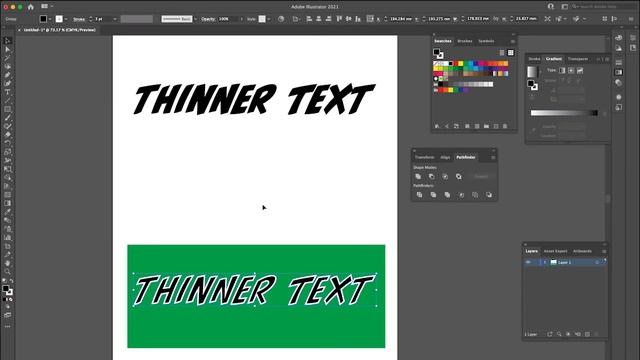Click the fill swatch in Gradient panel
The width and height of the screenshot is (640, 360).
[530, 83]
